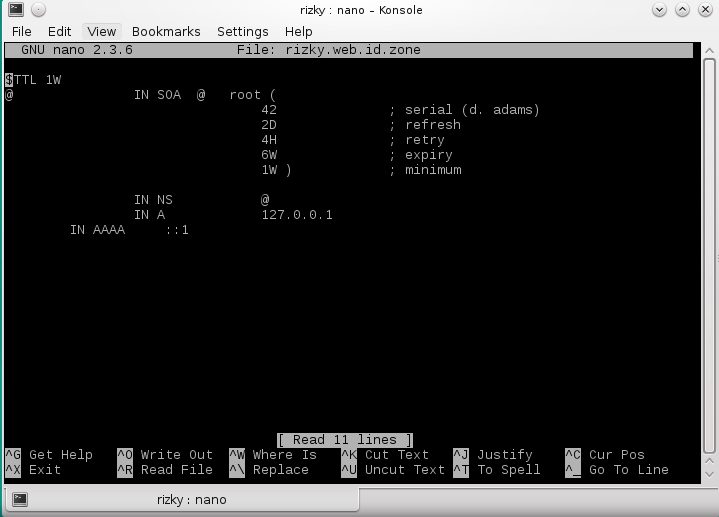Click the ^U Uncut Text shortcut
This screenshot has height=517, width=719.
click(393, 470)
